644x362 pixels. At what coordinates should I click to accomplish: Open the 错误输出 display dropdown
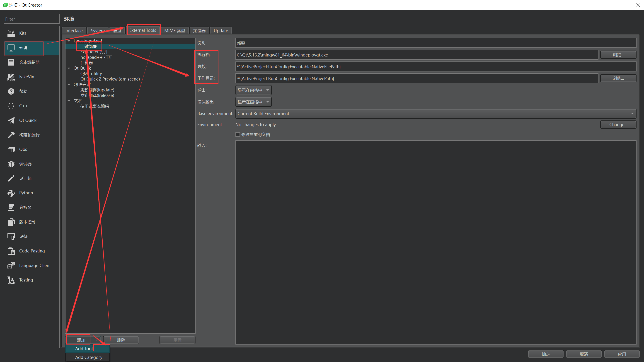253,102
